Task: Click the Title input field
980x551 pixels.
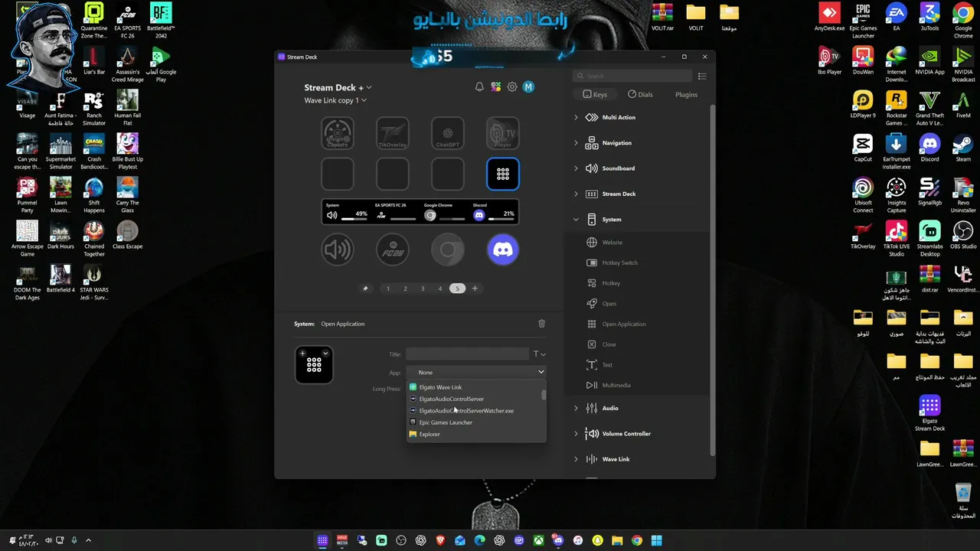Action: click(467, 354)
